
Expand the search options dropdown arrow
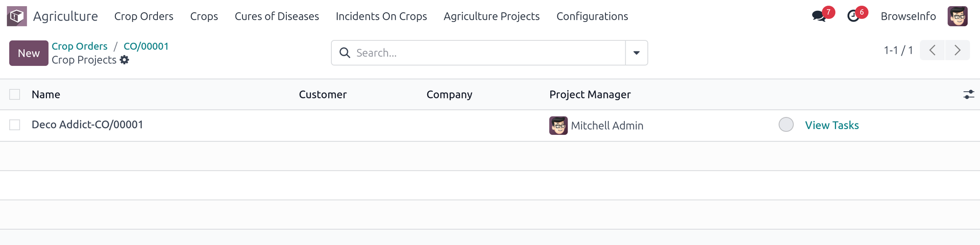pyautogui.click(x=636, y=53)
